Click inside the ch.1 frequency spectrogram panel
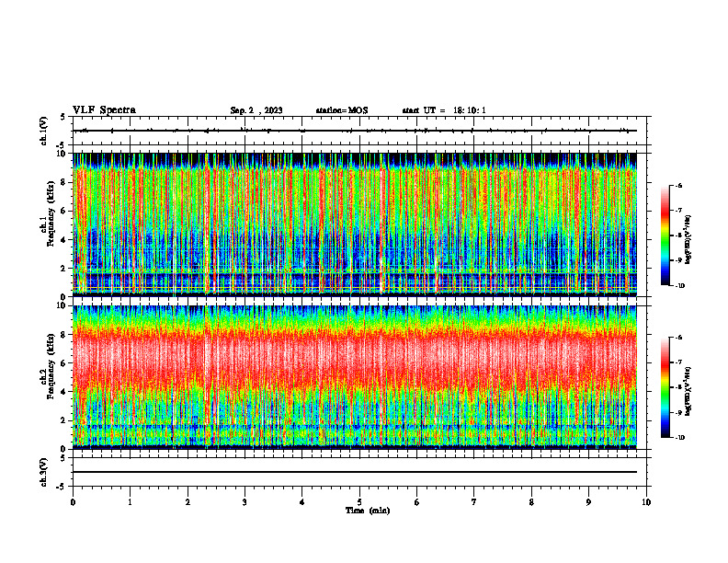The height and width of the screenshot is (563, 728). tap(355, 224)
